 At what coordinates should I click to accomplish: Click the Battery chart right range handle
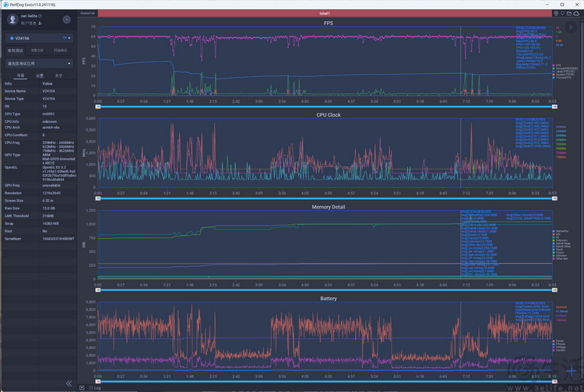tap(554, 382)
